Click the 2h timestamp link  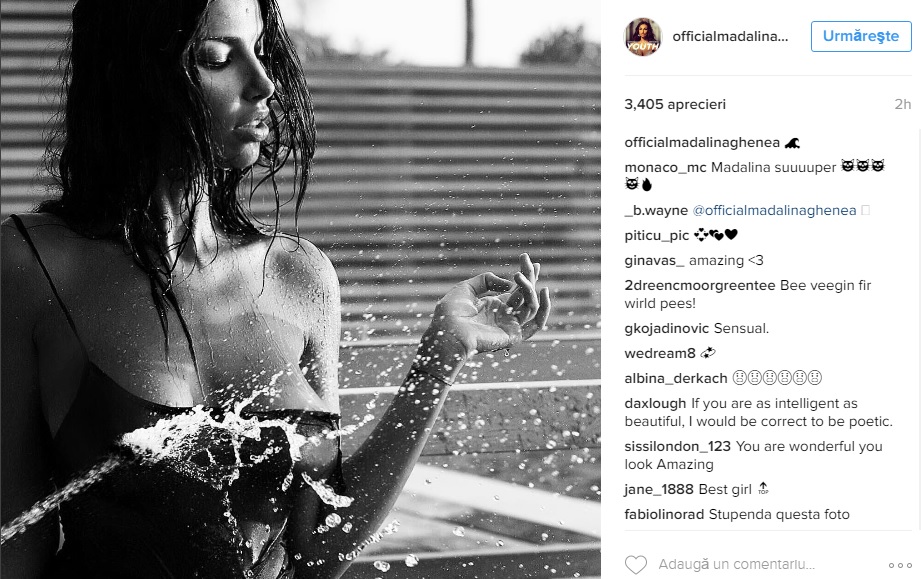coord(902,105)
